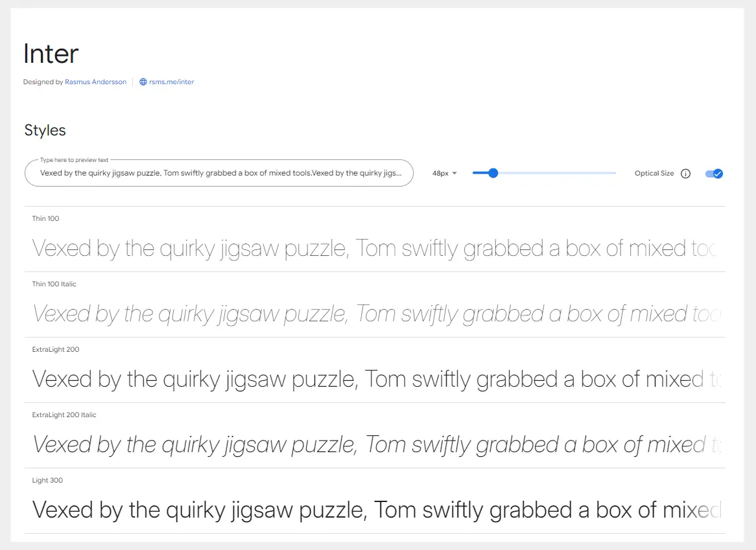756x550 pixels.
Task: Click inside the preview text input field
Action: tap(219, 173)
